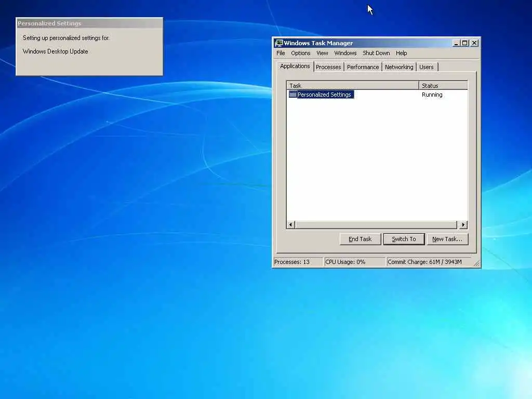Open the View menu
The height and width of the screenshot is (399, 532).
pyautogui.click(x=322, y=53)
